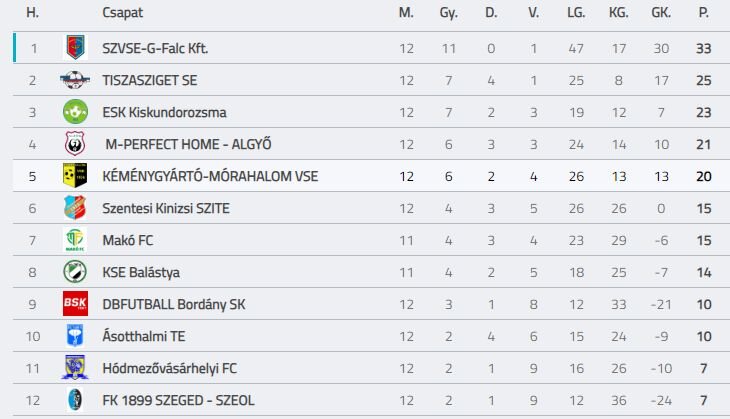Open the Makó FC team logo
The height and width of the screenshot is (419, 730).
click(x=75, y=240)
